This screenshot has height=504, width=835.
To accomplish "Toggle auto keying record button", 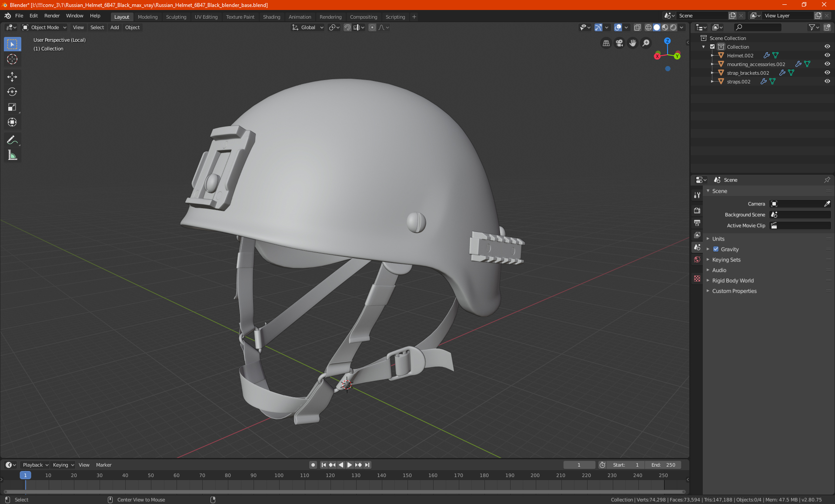I will (313, 465).
